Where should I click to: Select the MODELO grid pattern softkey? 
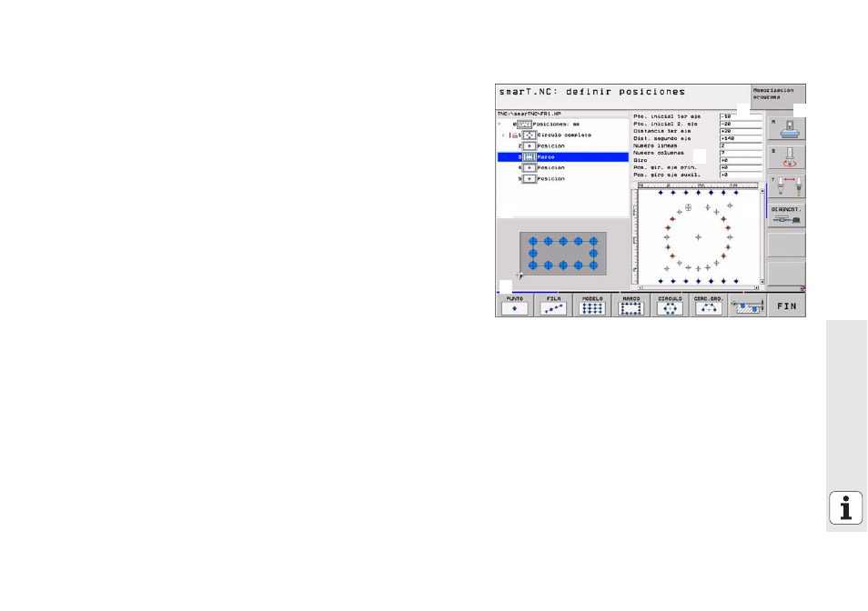coord(592,305)
